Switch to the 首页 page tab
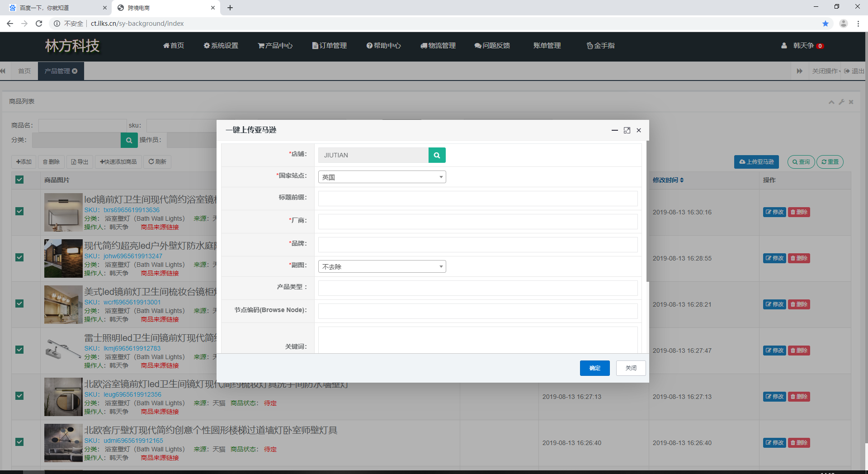The height and width of the screenshot is (474, 868). click(x=24, y=71)
